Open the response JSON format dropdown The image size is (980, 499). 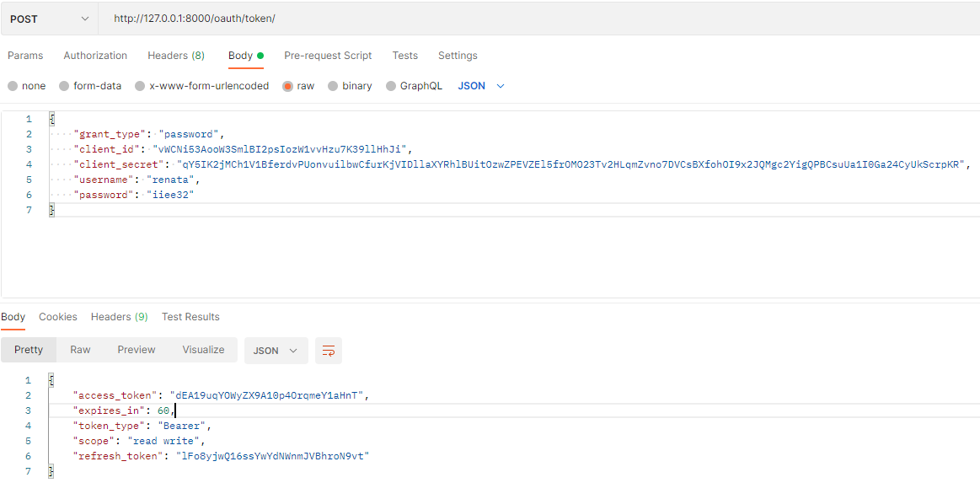pyautogui.click(x=276, y=351)
